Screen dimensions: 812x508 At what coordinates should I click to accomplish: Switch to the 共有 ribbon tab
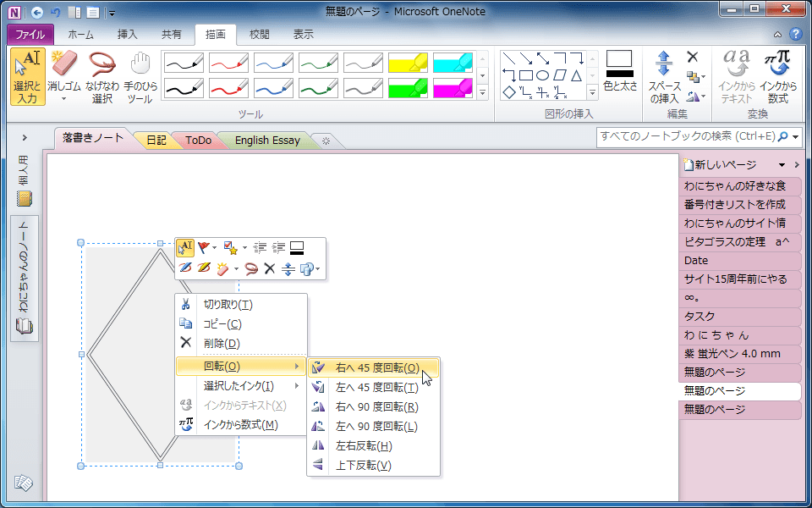[172, 35]
